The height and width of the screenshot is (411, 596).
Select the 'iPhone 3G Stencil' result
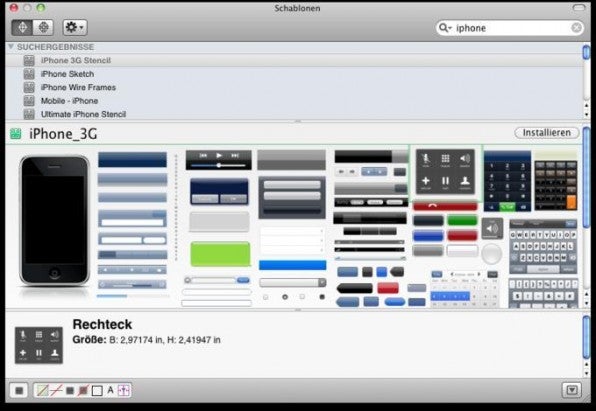pos(294,60)
